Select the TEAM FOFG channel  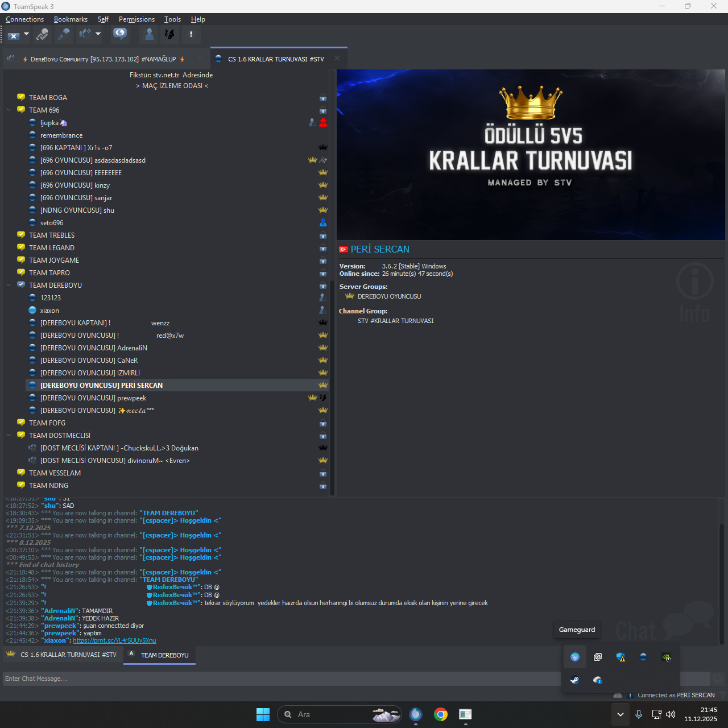point(47,423)
